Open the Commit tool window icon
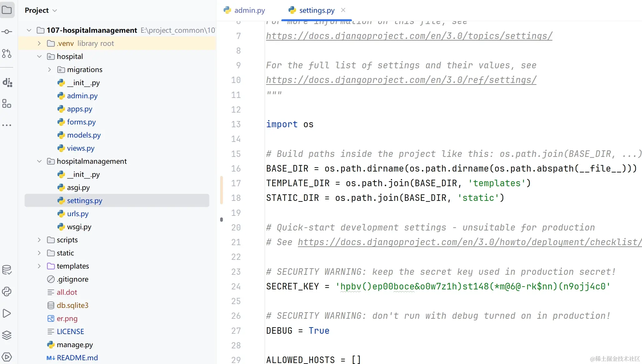The width and height of the screenshot is (642, 364). [7, 32]
